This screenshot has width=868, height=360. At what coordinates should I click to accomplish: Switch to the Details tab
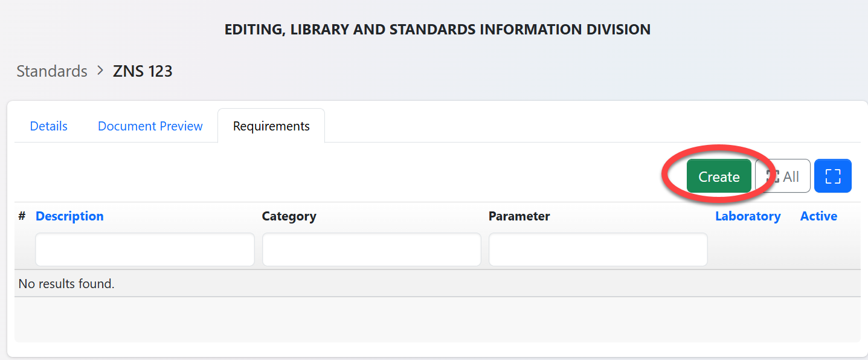[49, 126]
